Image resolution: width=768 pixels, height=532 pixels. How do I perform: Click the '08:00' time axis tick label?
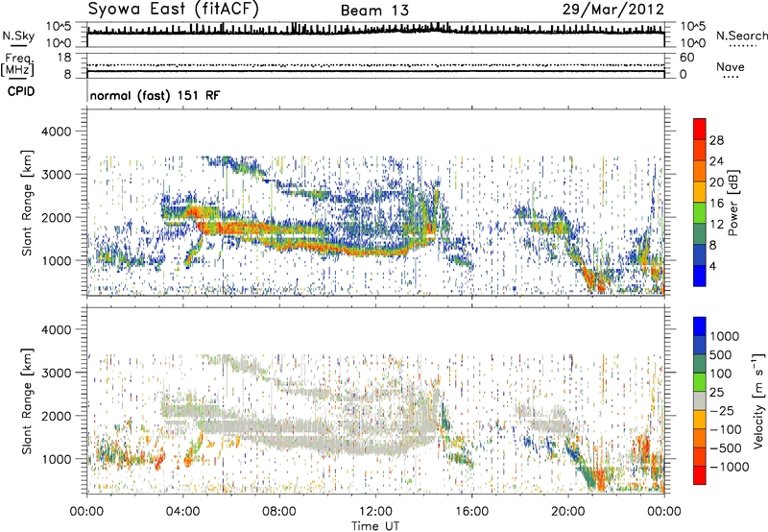279,512
